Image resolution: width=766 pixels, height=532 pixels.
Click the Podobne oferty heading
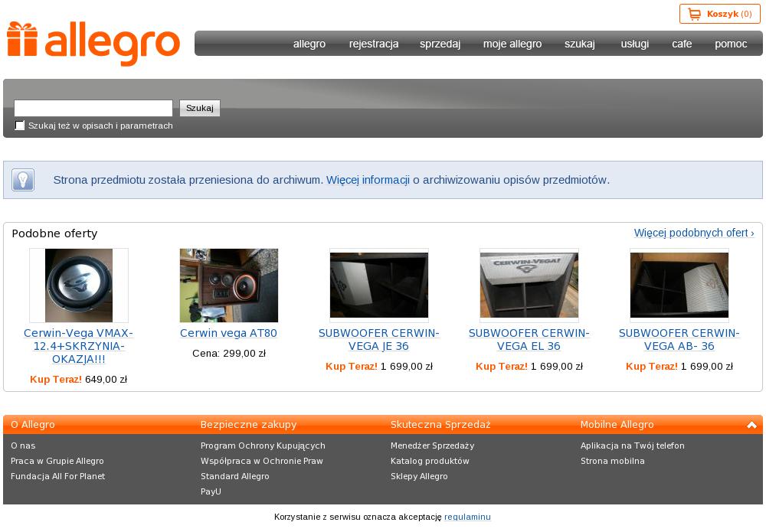point(54,233)
